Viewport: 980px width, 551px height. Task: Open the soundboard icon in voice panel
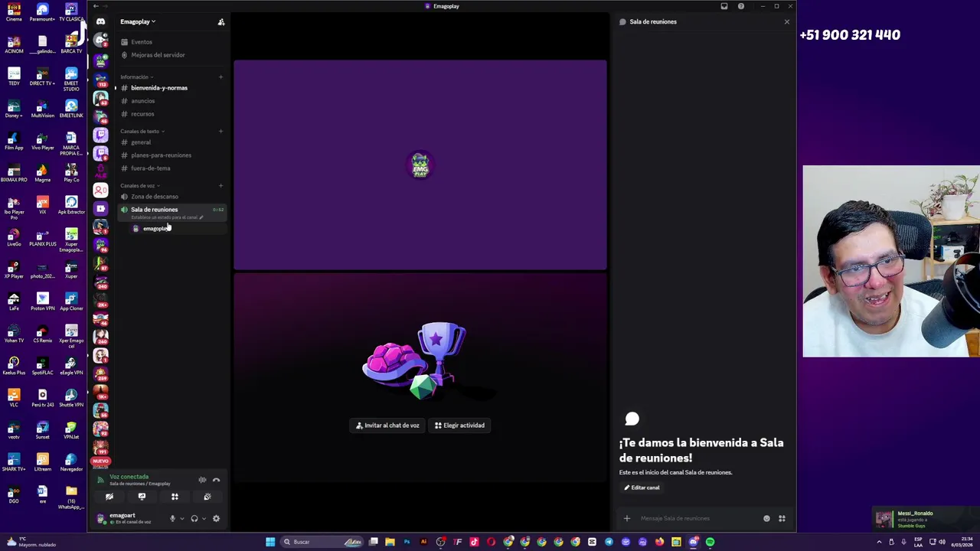207,497
